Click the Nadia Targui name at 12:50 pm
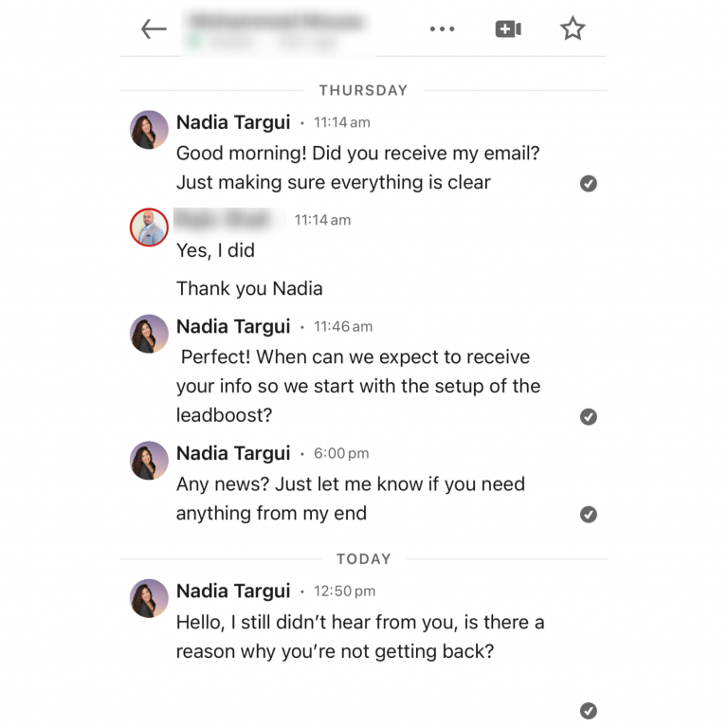The image size is (728, 728). [233, 591]
